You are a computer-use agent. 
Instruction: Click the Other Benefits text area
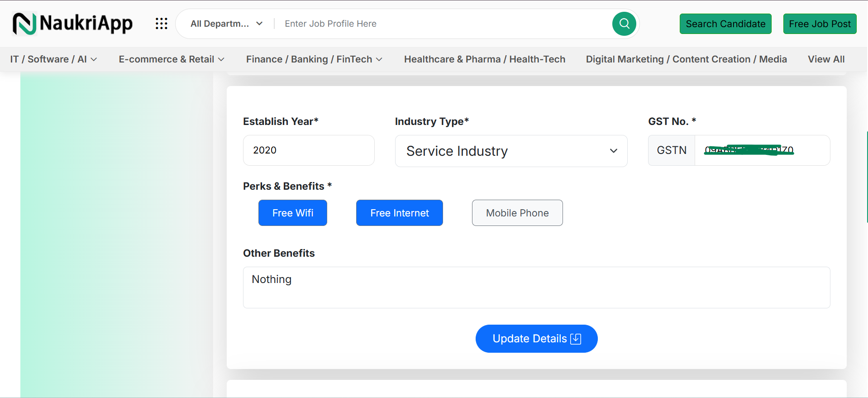(536, 288)
